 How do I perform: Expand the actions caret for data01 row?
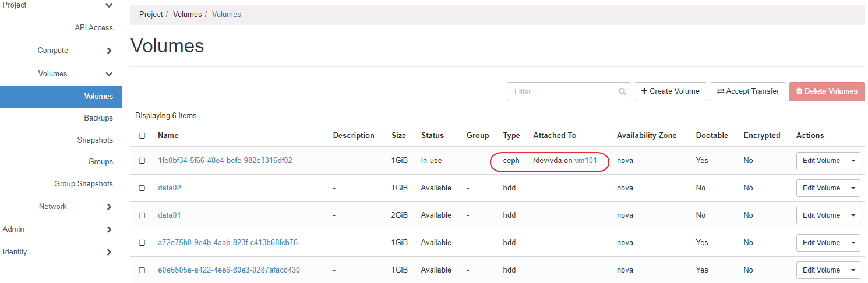coord(853,215)
